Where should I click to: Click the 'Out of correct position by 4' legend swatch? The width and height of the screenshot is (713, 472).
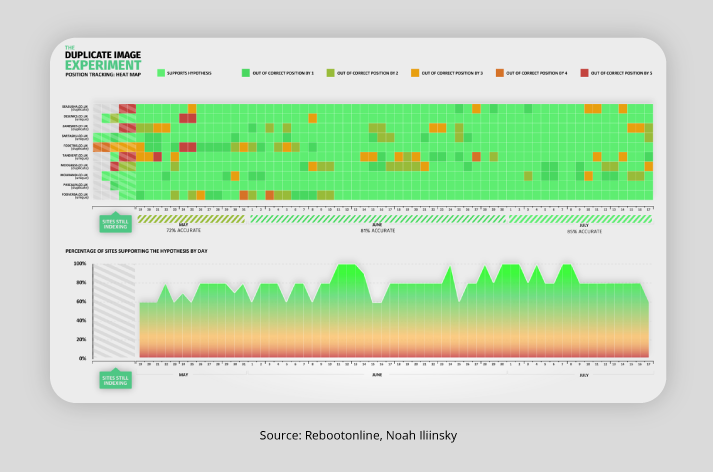pos(498,73)
